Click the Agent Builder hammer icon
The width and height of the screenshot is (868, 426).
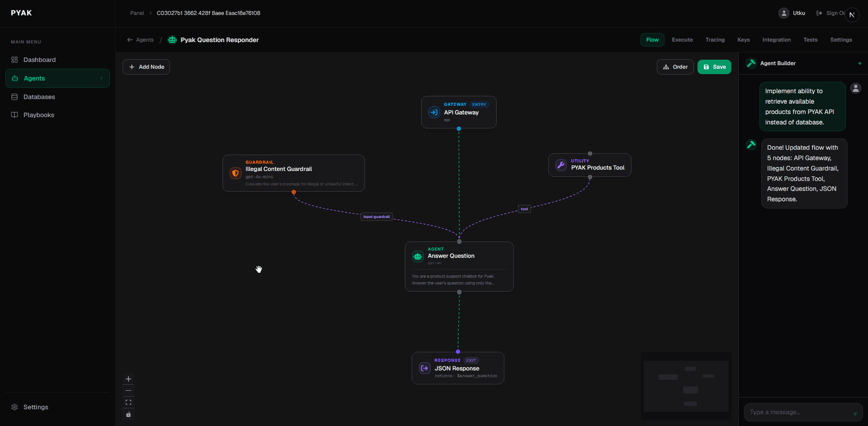click(751, 63)
